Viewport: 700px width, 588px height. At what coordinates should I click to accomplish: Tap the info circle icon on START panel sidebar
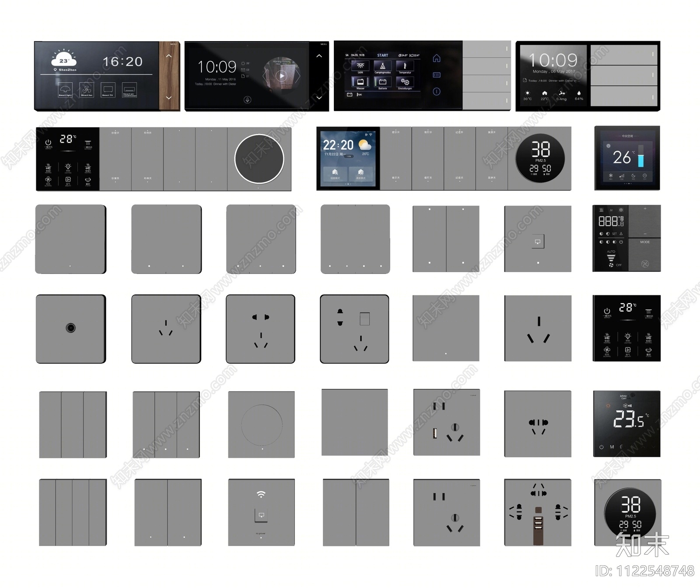pyautogui.click(x=437, y=91)
